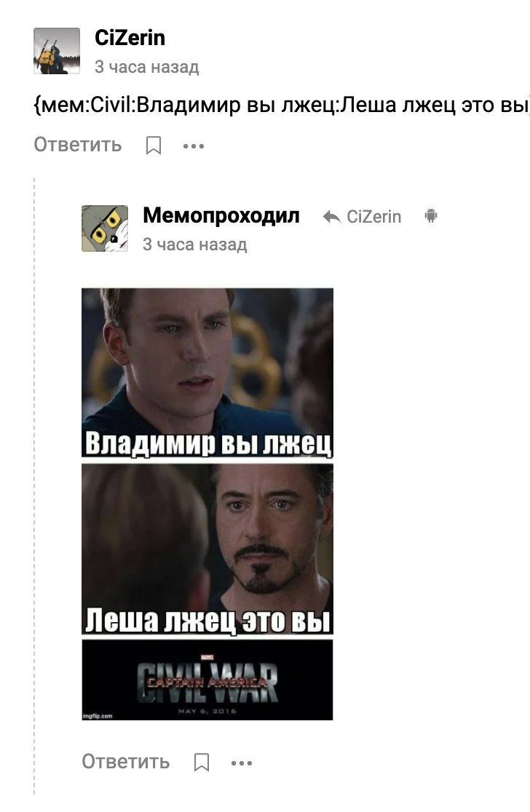The image size is (530, 812).
Task: Open more options on Мемопроходил's reply
Action: pos(242,763)
